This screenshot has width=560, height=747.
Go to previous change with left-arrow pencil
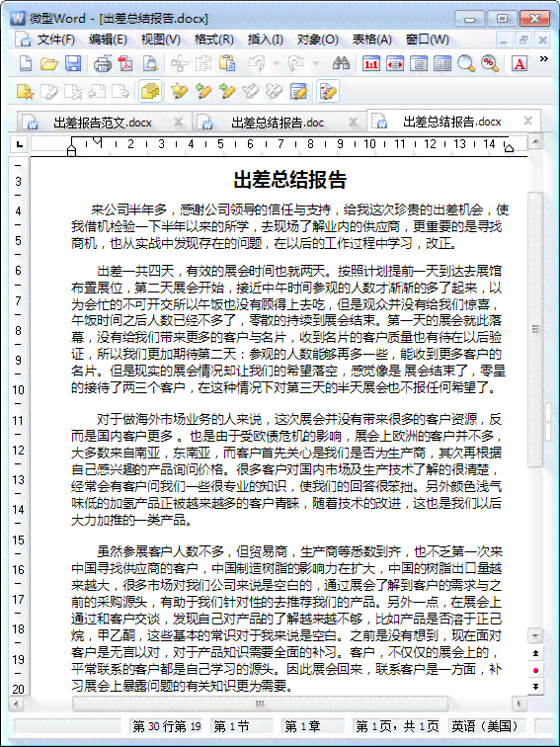coord(203,91)
